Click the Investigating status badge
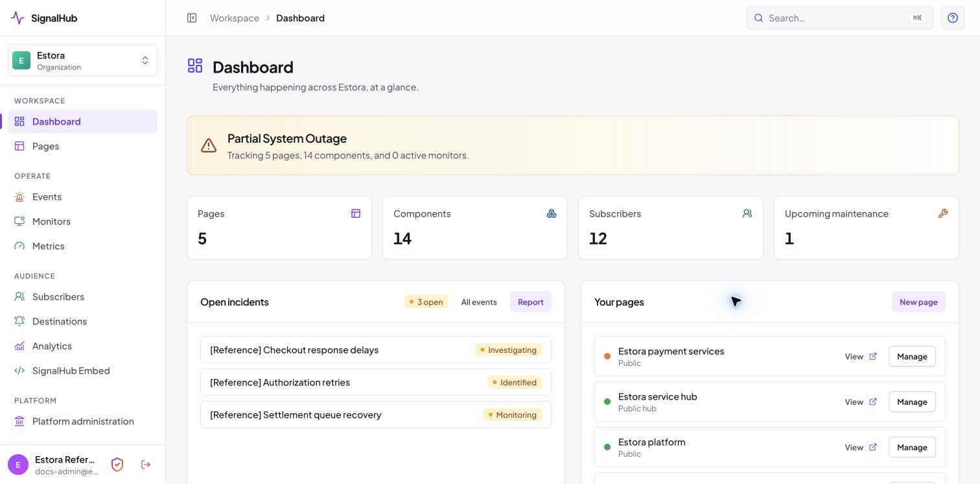The height and width of the screenshot is (484, 980). tap(509, 350)
